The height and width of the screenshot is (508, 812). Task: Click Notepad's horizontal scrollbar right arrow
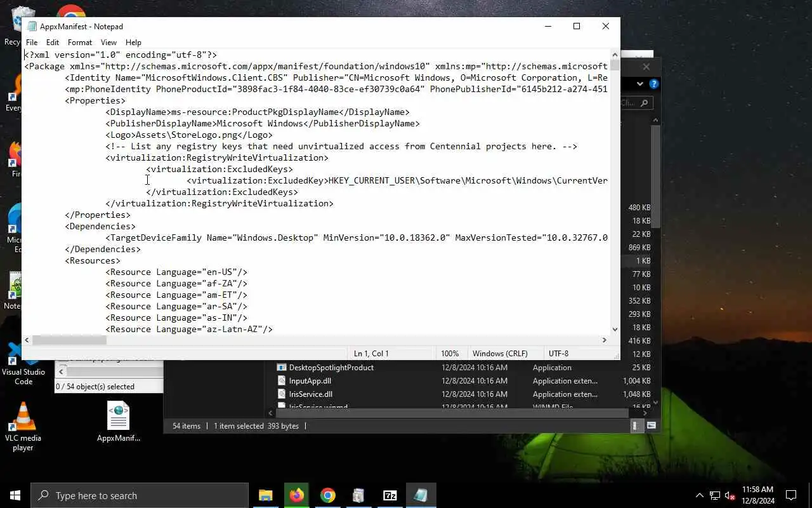point(604,340)
